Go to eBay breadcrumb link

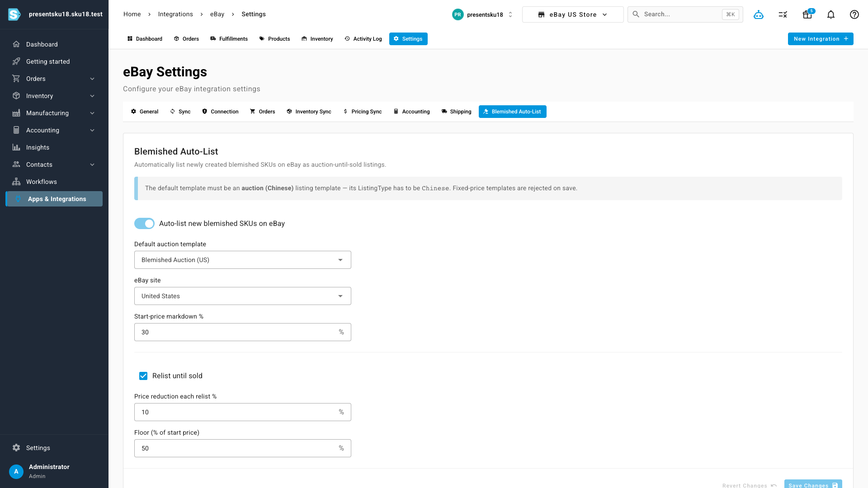click(217, 14)
